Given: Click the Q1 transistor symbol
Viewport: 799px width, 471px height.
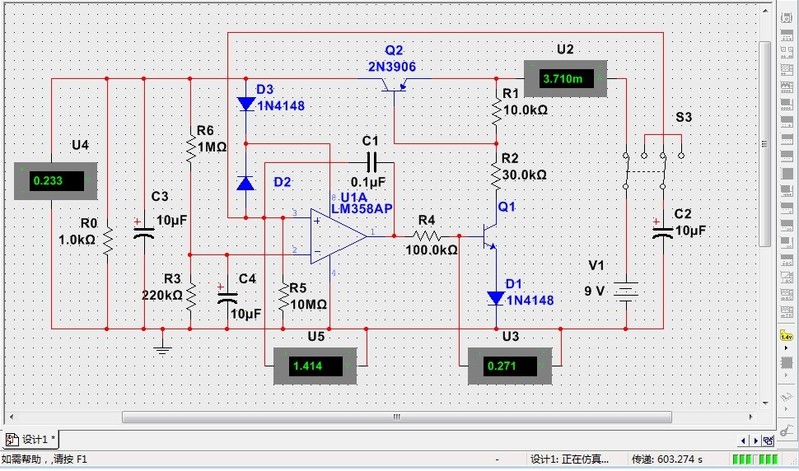Looking at the screenshot, I should point(490,236).
